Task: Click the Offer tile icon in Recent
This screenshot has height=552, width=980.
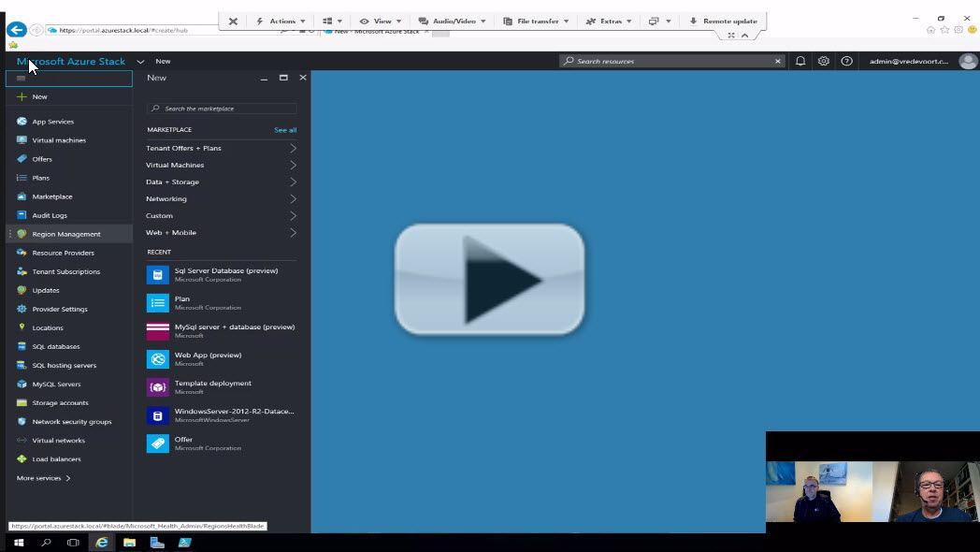Action: click(x=157, y=443)
